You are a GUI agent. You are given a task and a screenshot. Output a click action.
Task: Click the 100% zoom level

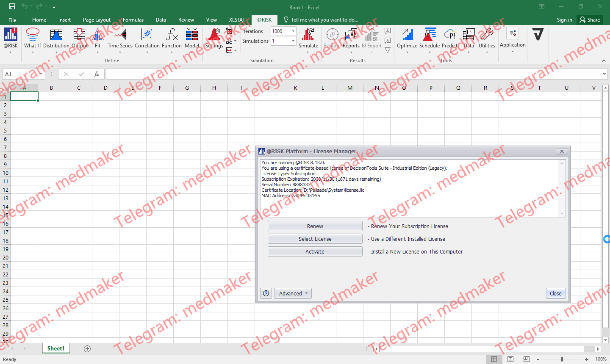pos(601,359)
